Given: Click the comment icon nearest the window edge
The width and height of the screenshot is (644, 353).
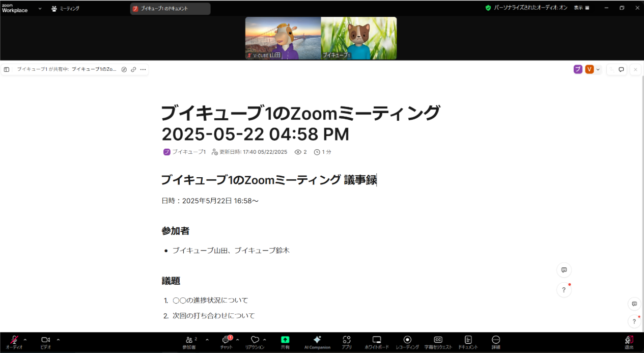Looking at the screenshot, I should click(634, 304).
